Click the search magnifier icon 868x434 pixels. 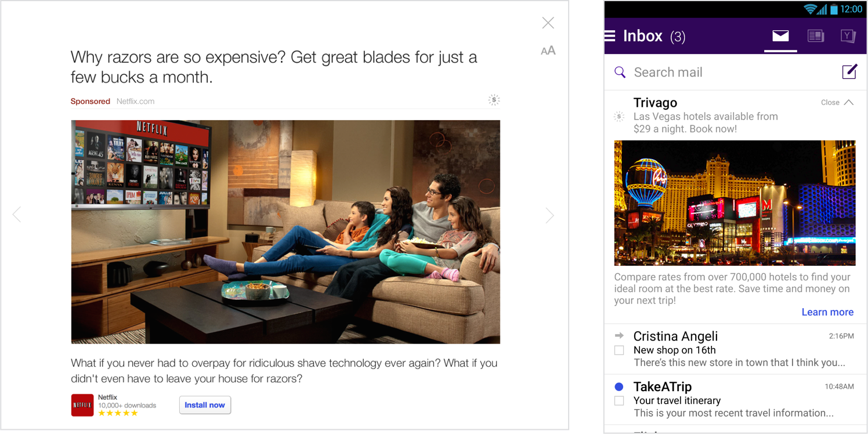620,72
